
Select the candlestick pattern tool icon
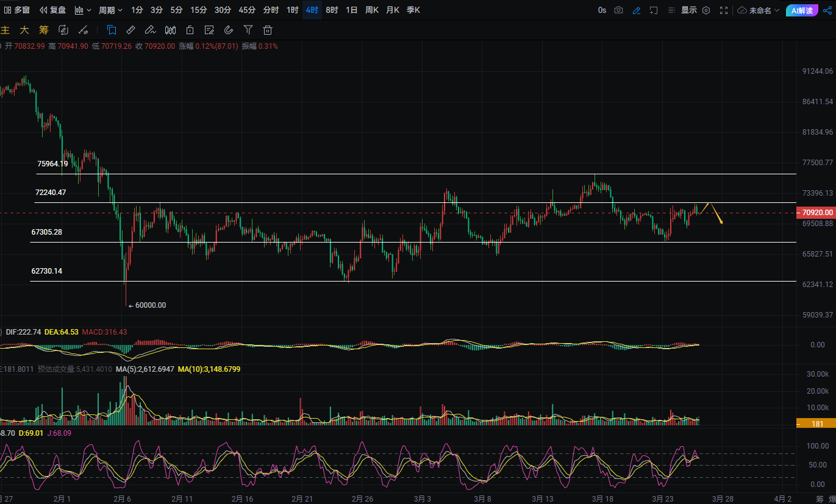(170, 30)
